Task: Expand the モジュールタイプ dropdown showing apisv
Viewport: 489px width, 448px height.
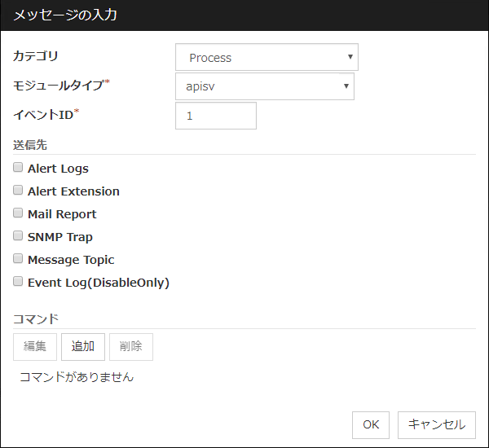Action: tap(264, 86)
